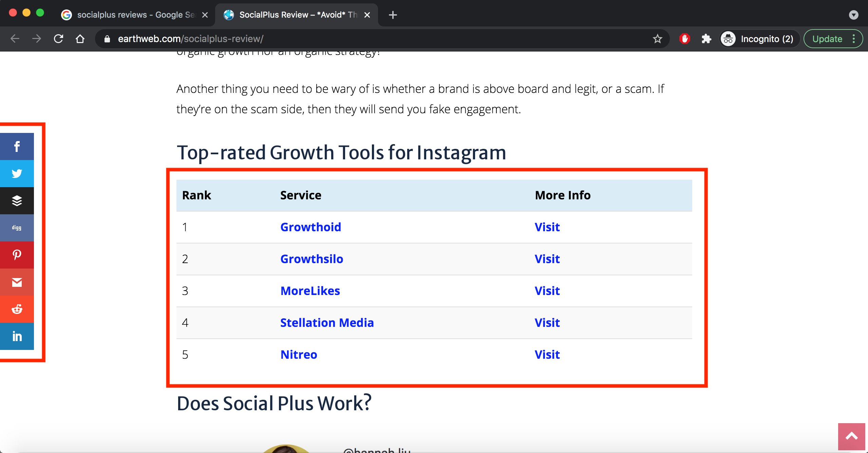This screenshot has height=453, width=868.
Task: Open the Stellation Media link
Action: (327, 323)
